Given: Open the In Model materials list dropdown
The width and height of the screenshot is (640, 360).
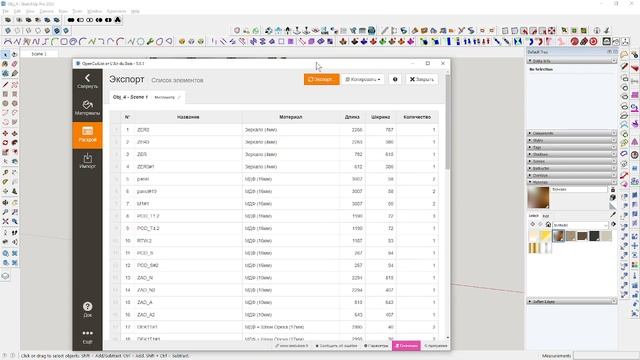Looking at the screenshot, I should pos(580,225).
